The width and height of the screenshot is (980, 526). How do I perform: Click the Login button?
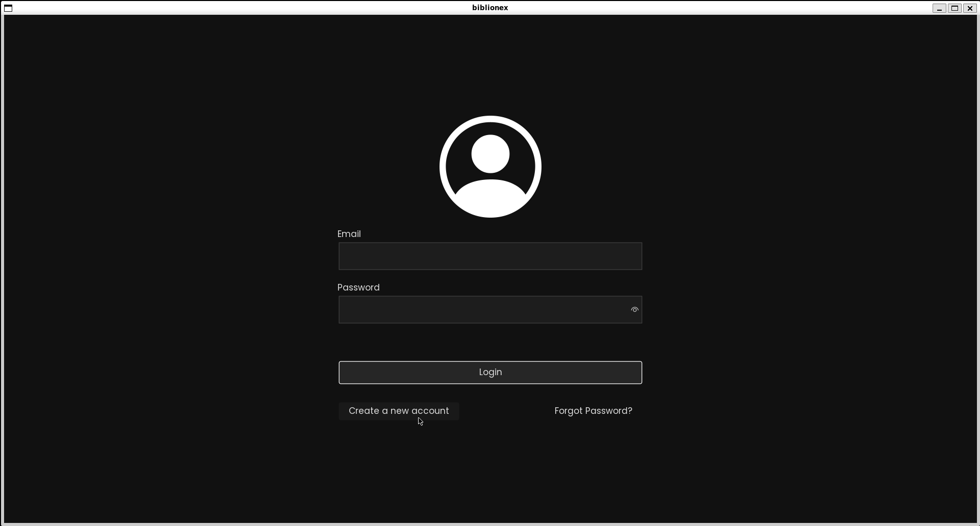pyautogui.click(x=490, y=372)
